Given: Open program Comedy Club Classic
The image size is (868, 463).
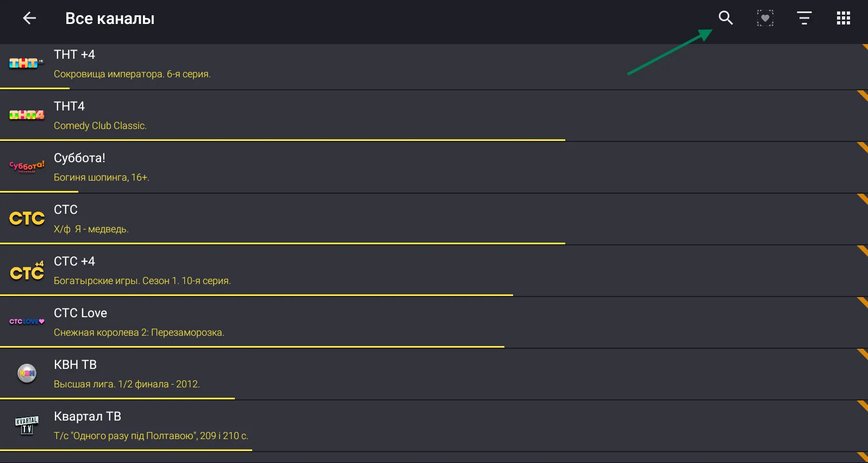Looking at the screenshot, I should coord(100,126).
